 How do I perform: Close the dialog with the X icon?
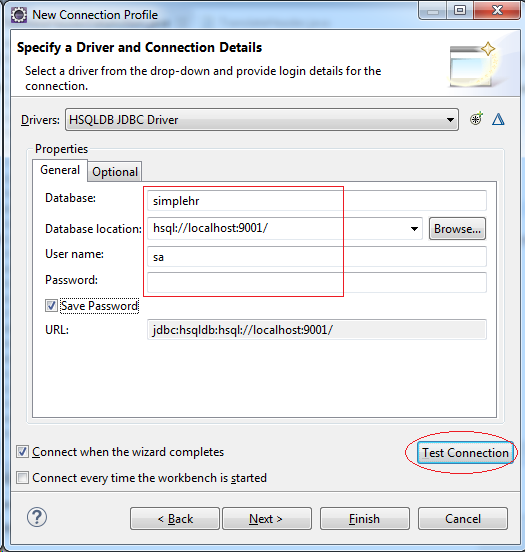pyautogui.click(x=497, y=11)
